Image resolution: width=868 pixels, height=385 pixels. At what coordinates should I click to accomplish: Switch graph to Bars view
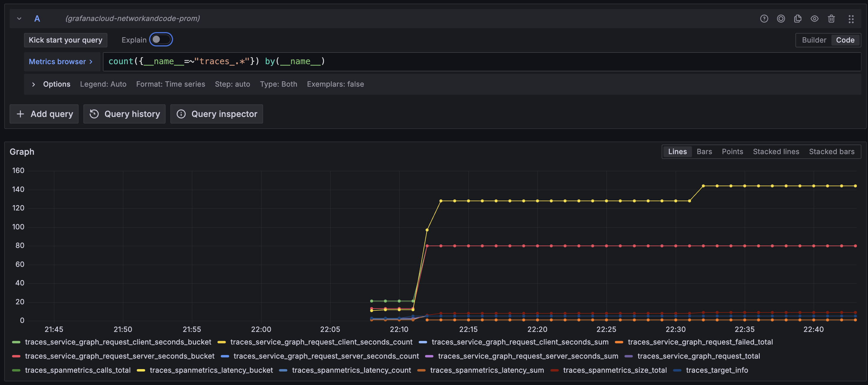coord(704,152)
